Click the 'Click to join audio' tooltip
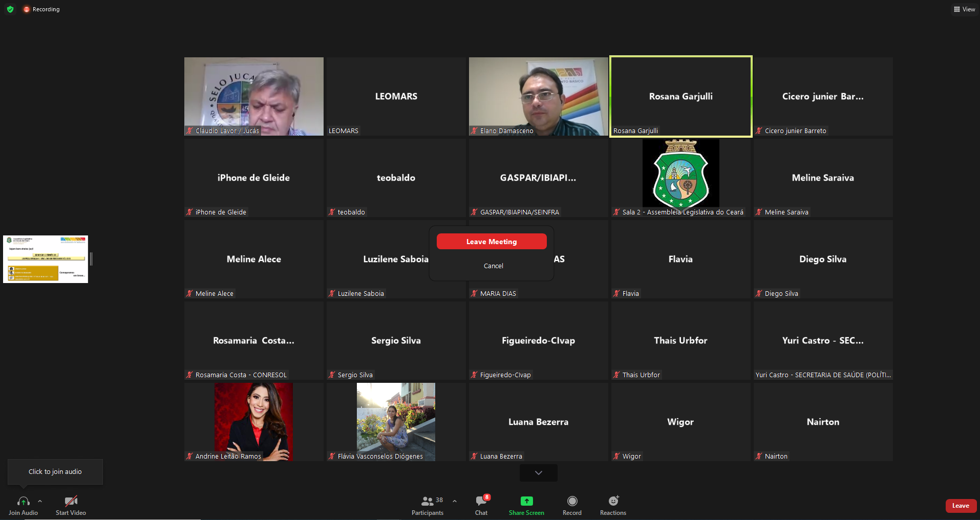The width and height of the screenshot is (980, 520). [55, 471]
